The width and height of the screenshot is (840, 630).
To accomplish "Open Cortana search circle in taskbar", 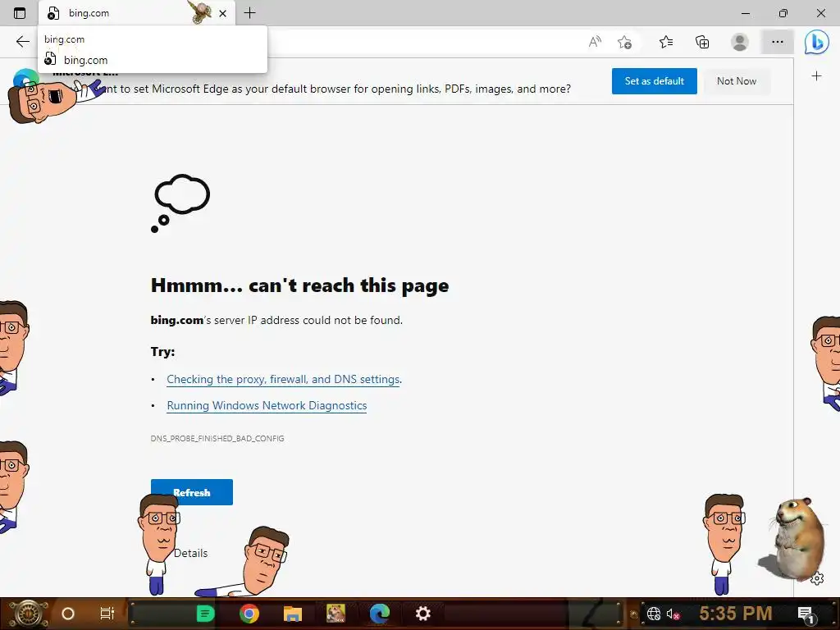I will [68, 614].
